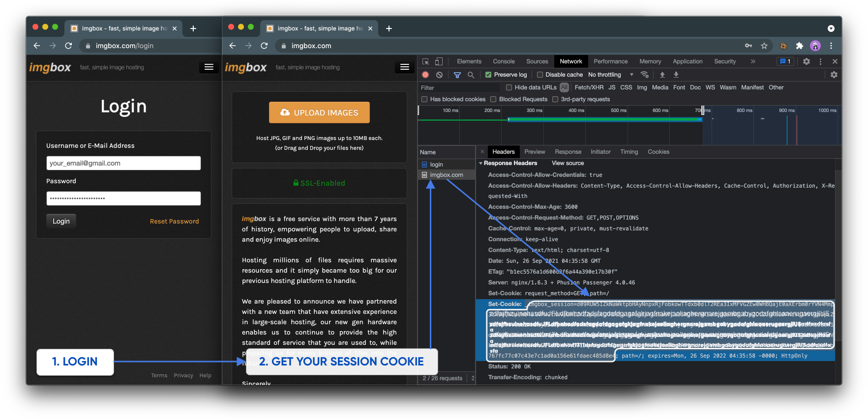The width and height of the screenshot is (868, 419).
Task: Open the Cookies tab of the request
Action: pos(658,152)
